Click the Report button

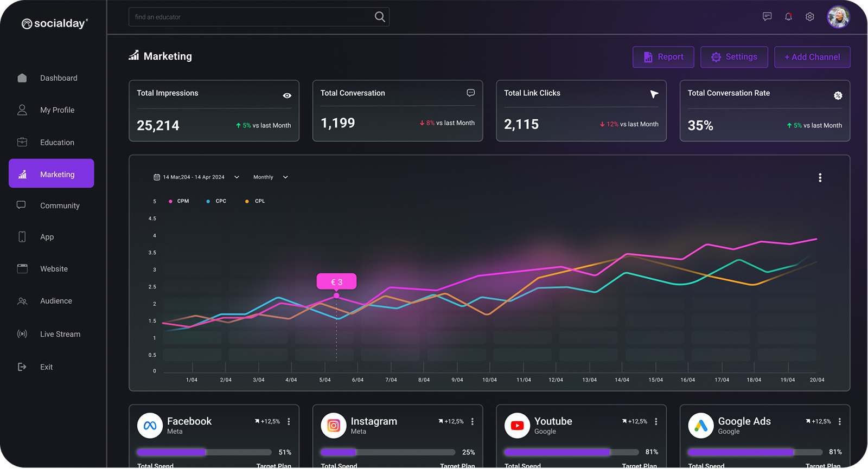(663, 57)
